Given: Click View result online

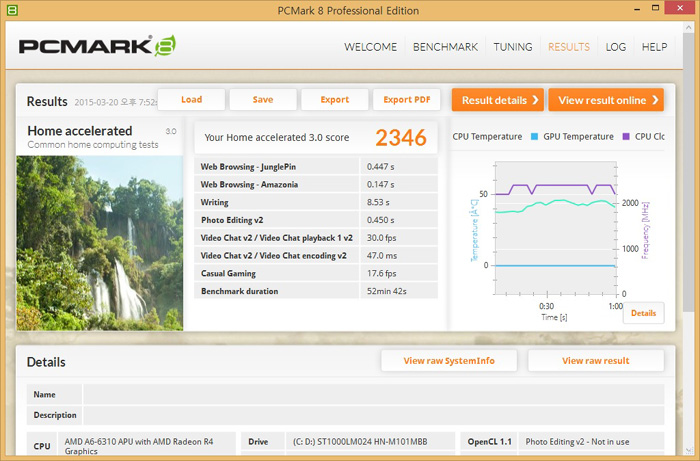Looking at the screenshot, I should [606, 100].
